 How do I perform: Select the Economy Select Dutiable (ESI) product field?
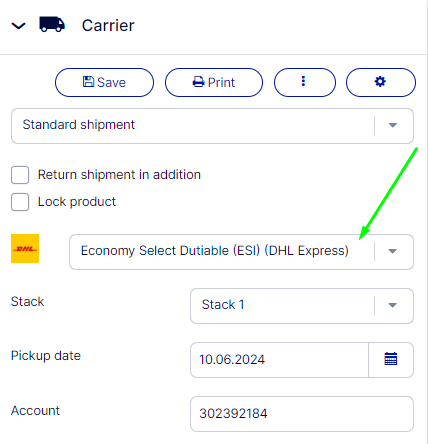tap(241, 252)
